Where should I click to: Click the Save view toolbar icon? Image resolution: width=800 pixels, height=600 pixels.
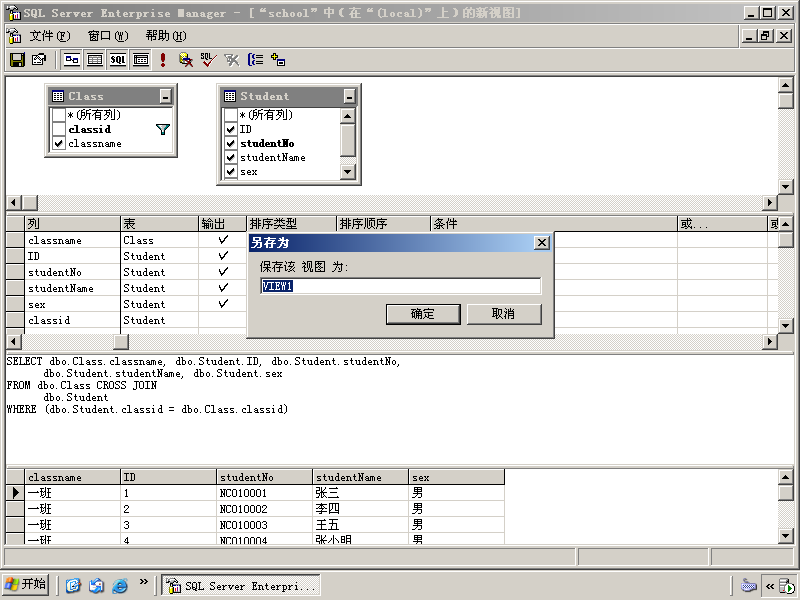click(17, 60)
